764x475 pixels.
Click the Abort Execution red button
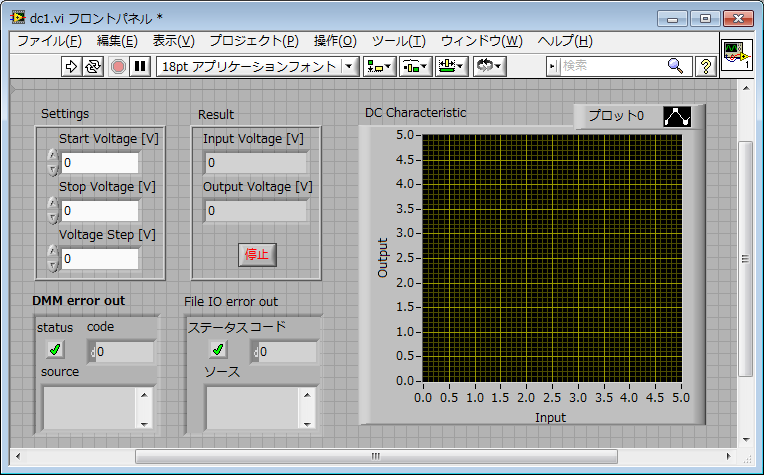pyautogui.click(x=118, y=66)
